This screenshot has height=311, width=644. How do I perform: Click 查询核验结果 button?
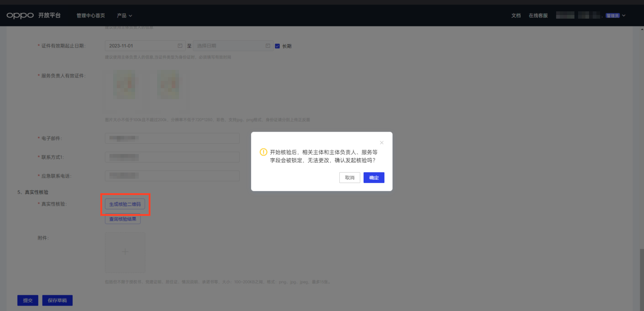(123, 219)
